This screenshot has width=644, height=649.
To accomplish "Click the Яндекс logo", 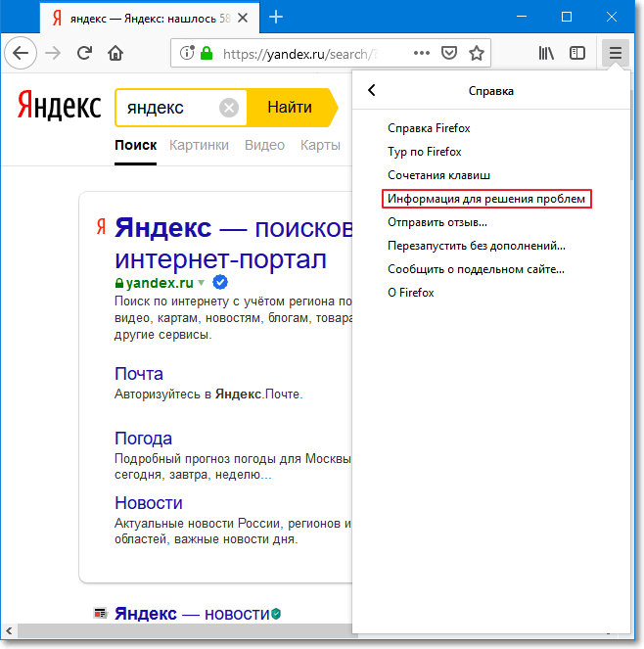I will click(x=59, y=105).
